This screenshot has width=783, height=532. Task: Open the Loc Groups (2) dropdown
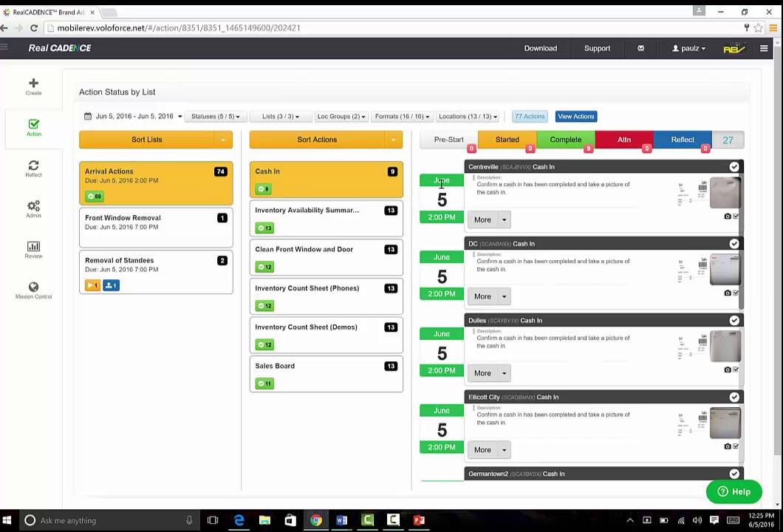(341, 117)
